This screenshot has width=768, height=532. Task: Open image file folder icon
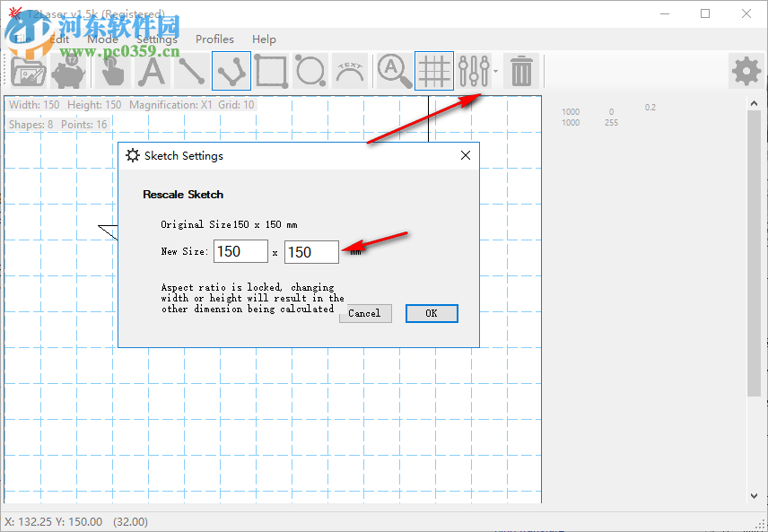pos(29,72)
